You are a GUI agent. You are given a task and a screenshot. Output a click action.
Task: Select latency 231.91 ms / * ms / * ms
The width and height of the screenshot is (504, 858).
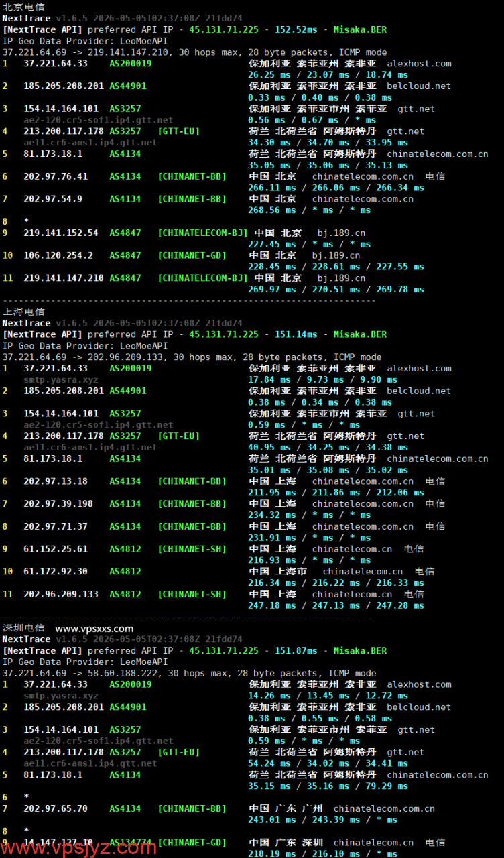tap(309, 538)
